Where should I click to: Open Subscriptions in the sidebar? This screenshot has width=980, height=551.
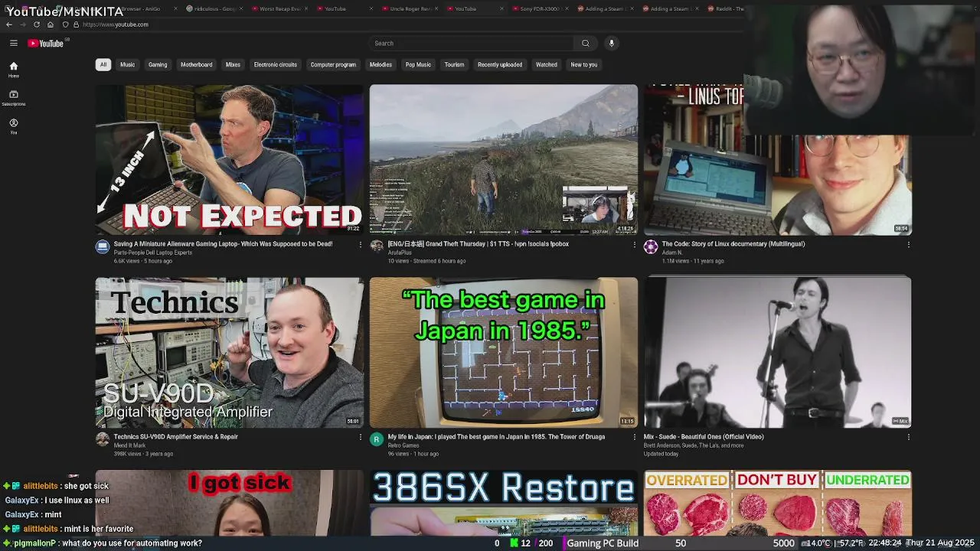[x=13, y=98]
